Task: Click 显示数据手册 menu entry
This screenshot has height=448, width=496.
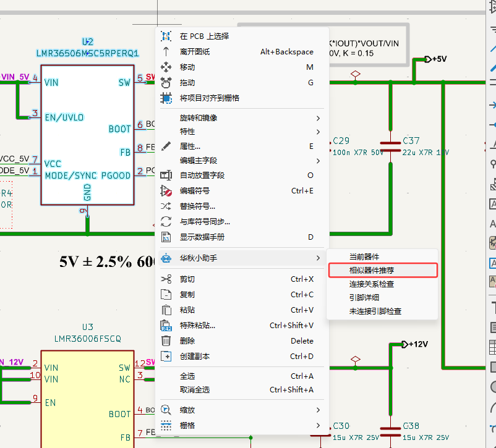Action: tap(202, 237)
